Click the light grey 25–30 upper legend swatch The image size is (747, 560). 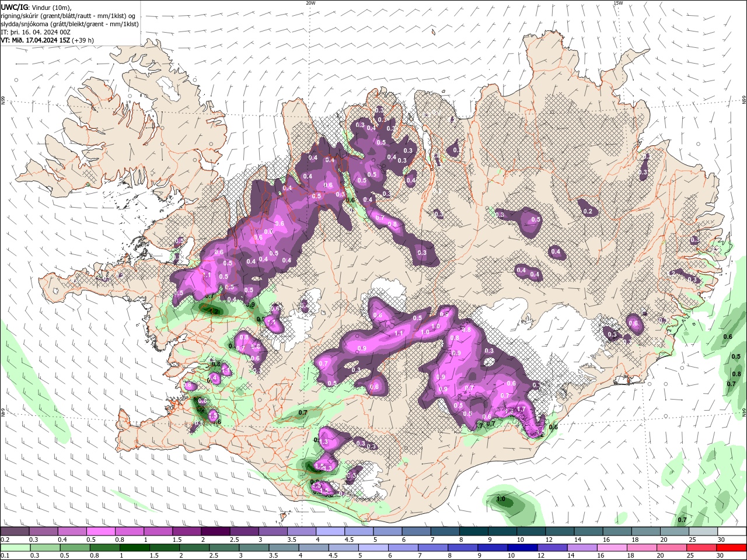(702, 531)
